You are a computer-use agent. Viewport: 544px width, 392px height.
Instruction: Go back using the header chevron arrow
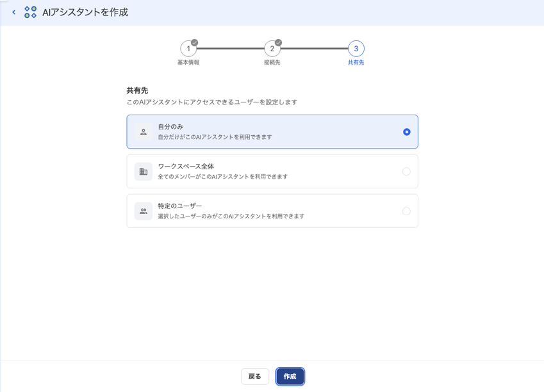click(14, 12)
